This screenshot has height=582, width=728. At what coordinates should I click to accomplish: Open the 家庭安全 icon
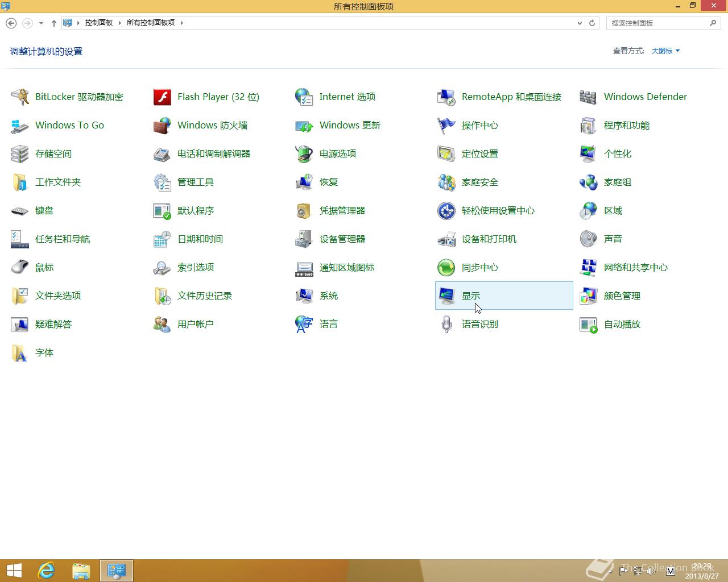coord(446,182)
